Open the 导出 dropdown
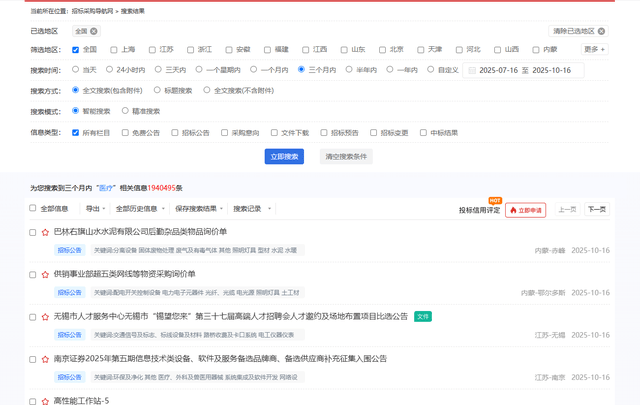Image resolution: width=640 pixels, height=405 pixels. 95,209
